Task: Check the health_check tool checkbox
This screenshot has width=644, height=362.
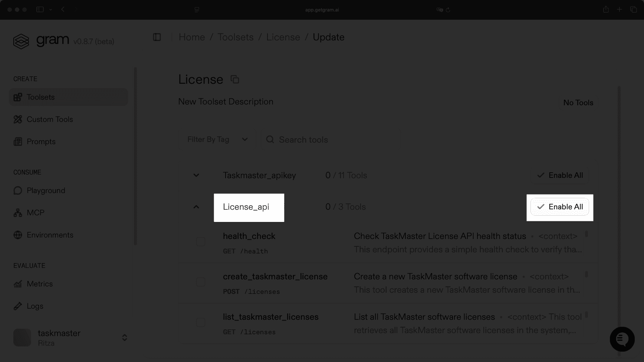Action: (201, 241)
